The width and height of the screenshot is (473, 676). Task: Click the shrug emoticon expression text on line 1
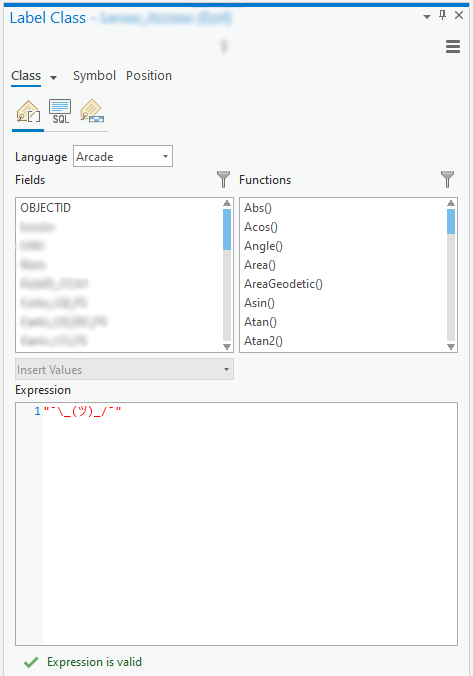point(82,411)
